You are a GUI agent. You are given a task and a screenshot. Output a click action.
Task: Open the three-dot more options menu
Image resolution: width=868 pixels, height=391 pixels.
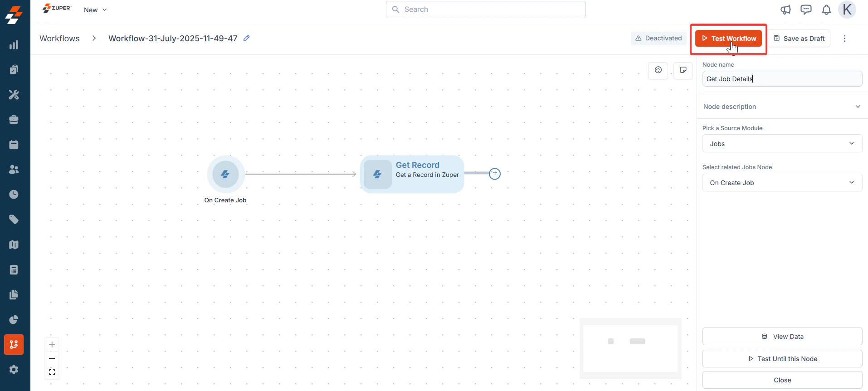tap(844, 39)
